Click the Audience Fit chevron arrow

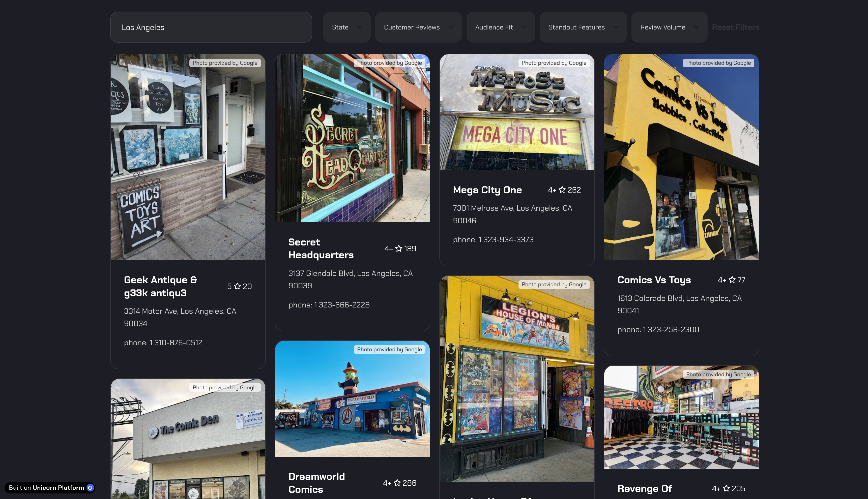[524, 27]
